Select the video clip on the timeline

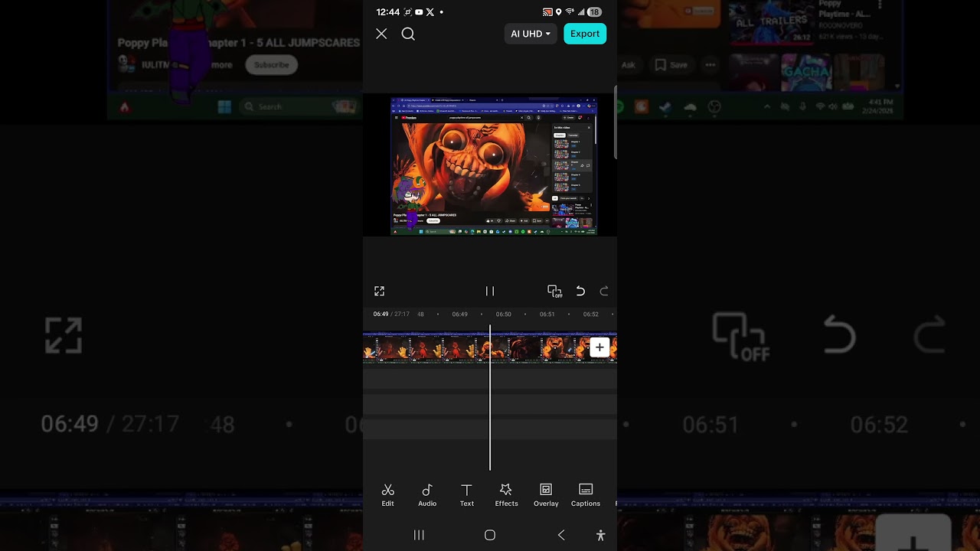(x=490, y=348)
